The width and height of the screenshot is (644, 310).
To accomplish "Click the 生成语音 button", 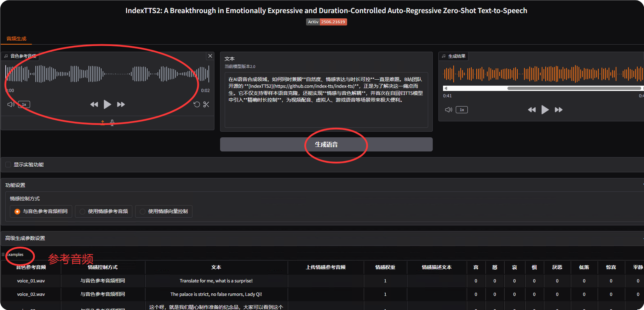I will [x=326, y=144].
